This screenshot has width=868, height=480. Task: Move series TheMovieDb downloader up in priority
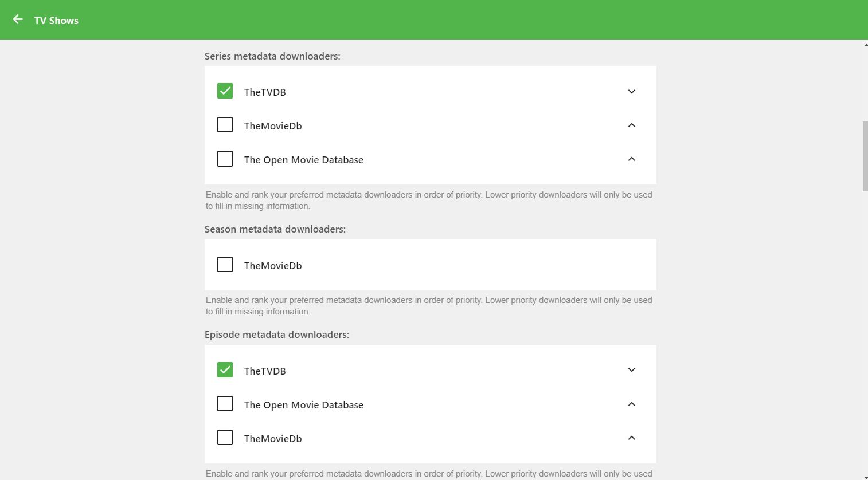(x=631, y=125)
